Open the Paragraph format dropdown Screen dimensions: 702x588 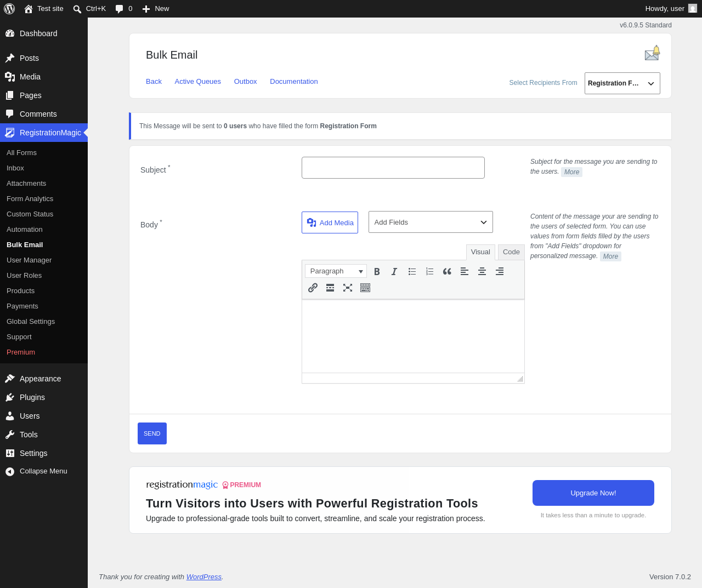click(336, 271)
